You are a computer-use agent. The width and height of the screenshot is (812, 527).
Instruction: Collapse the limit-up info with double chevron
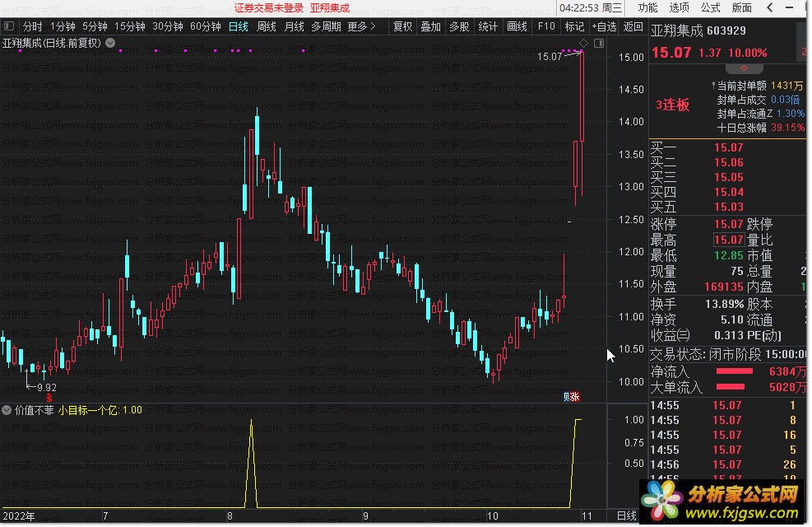tap(744, 68)
